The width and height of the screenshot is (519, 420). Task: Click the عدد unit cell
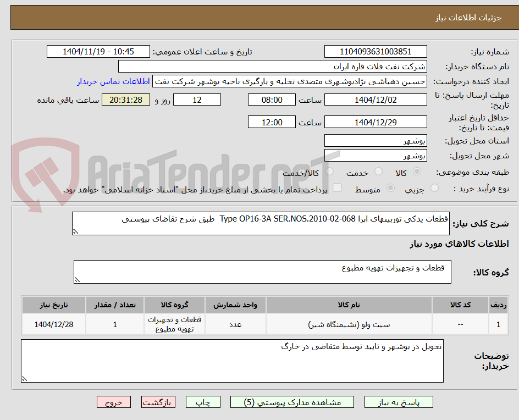[x=235, y=324]
